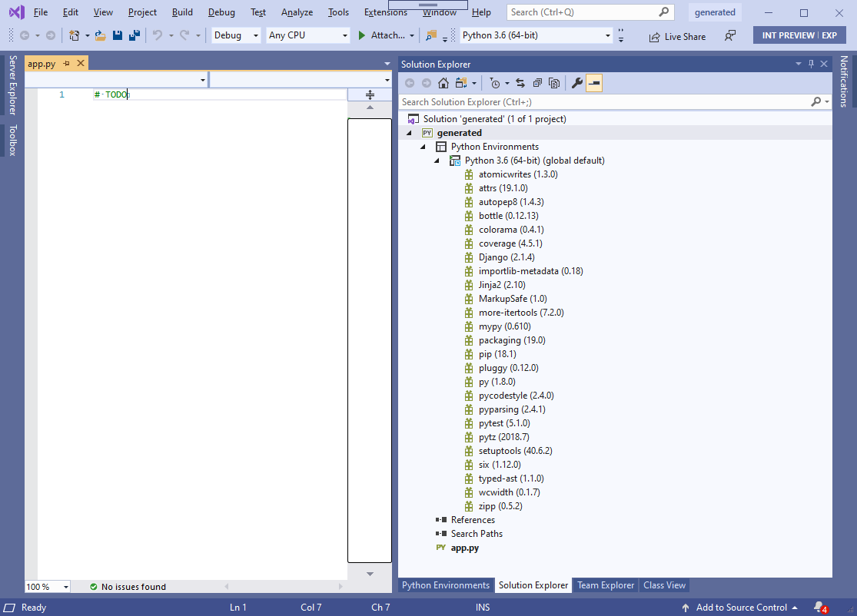
Task: Click Sync with Active Document icon
Action: pos(520,83)
